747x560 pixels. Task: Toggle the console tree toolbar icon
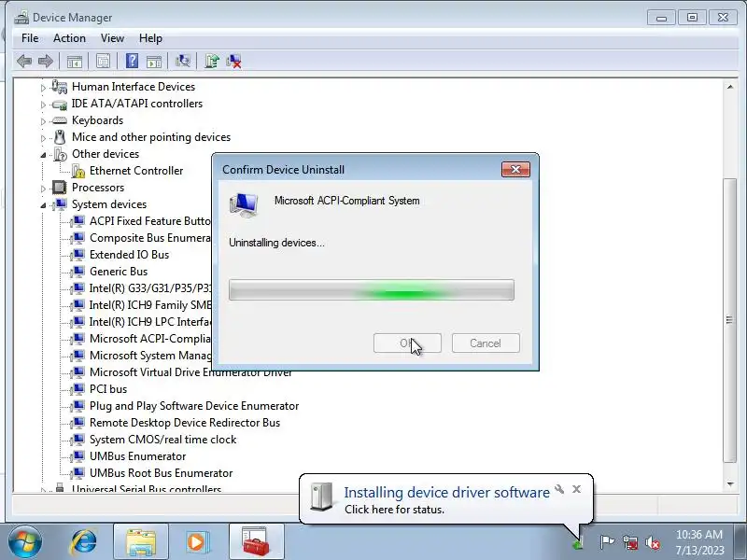[75, 61]
